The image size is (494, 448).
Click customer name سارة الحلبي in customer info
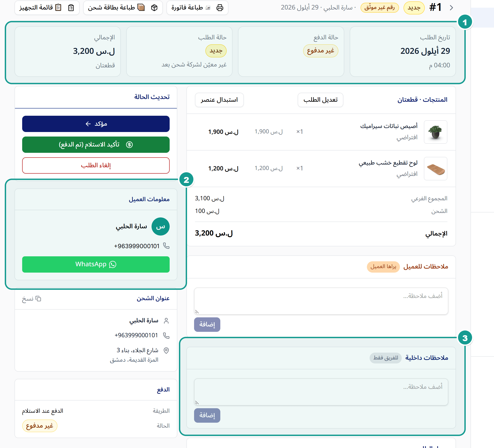coord(131,226)
